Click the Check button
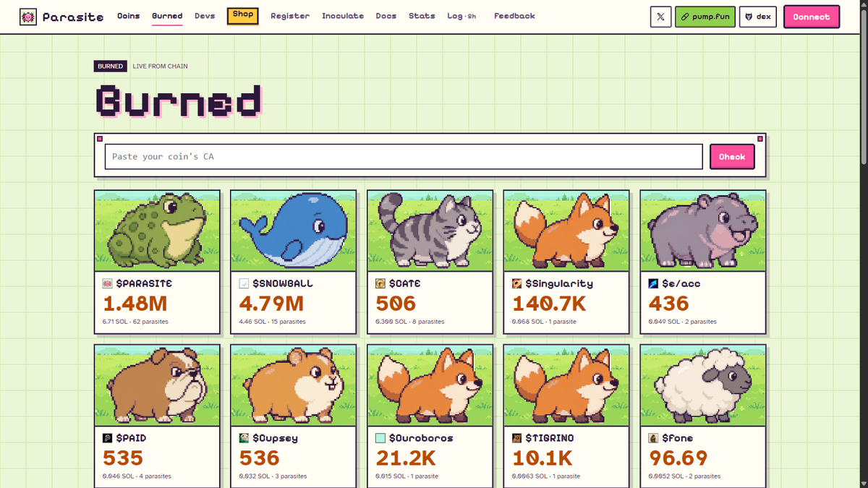This screenshot has width=868, height=488. 732,157
